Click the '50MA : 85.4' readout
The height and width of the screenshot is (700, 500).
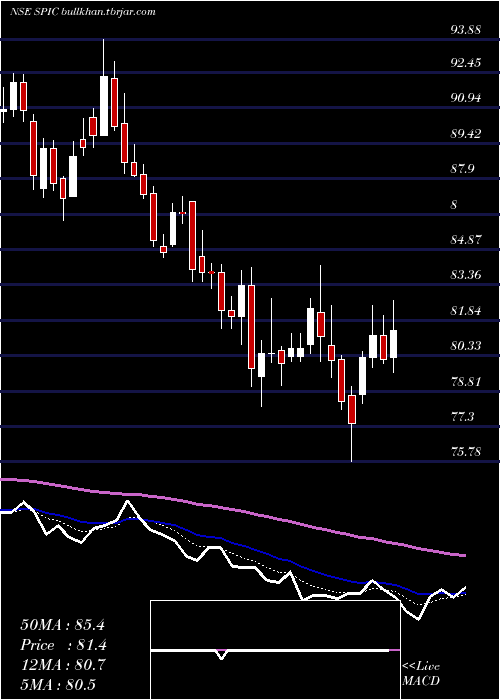tap(62, 625)
